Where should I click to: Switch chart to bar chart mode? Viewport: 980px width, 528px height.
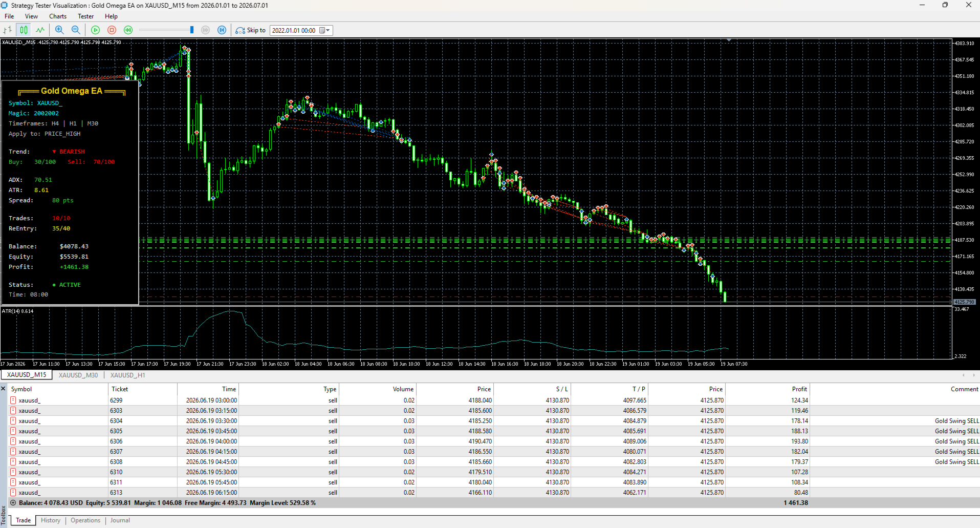(8, 30)
